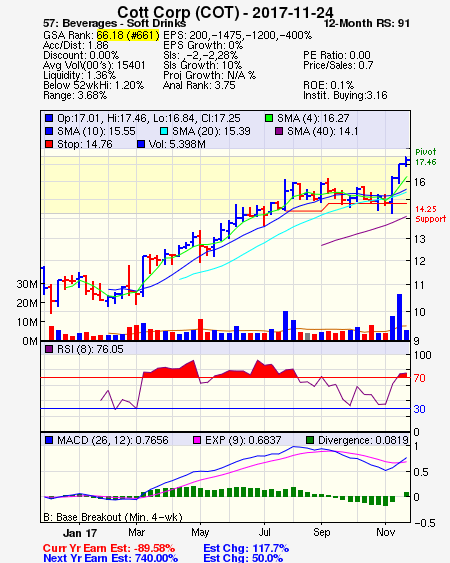The width and height of the screenshot is (450, 563).
Task: Click PE Ratio: 0.00 text
Action: tap(337, 55)
